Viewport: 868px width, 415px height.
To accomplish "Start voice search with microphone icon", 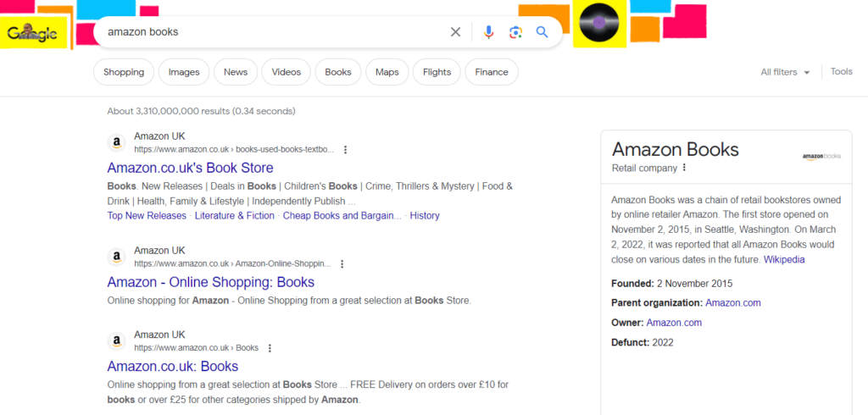I will pyautogui.click(x=488, y=32).
